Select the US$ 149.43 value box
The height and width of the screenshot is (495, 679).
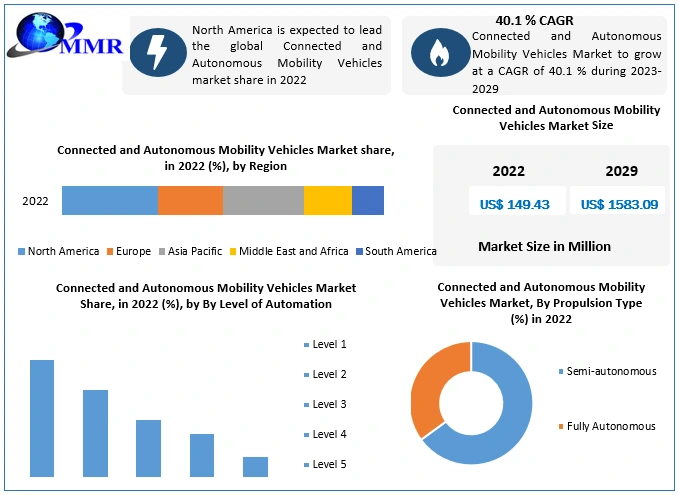coord(515,204)
